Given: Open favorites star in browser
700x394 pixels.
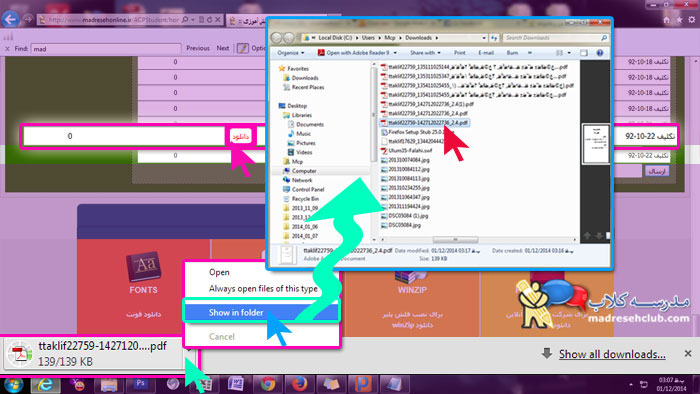Looking at the screenshot, I should (679, 20).
